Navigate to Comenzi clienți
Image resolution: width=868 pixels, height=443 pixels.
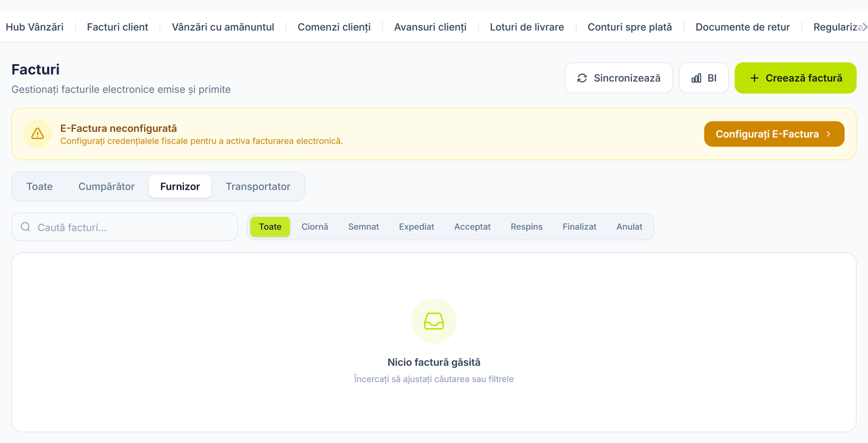pos(334,27)
